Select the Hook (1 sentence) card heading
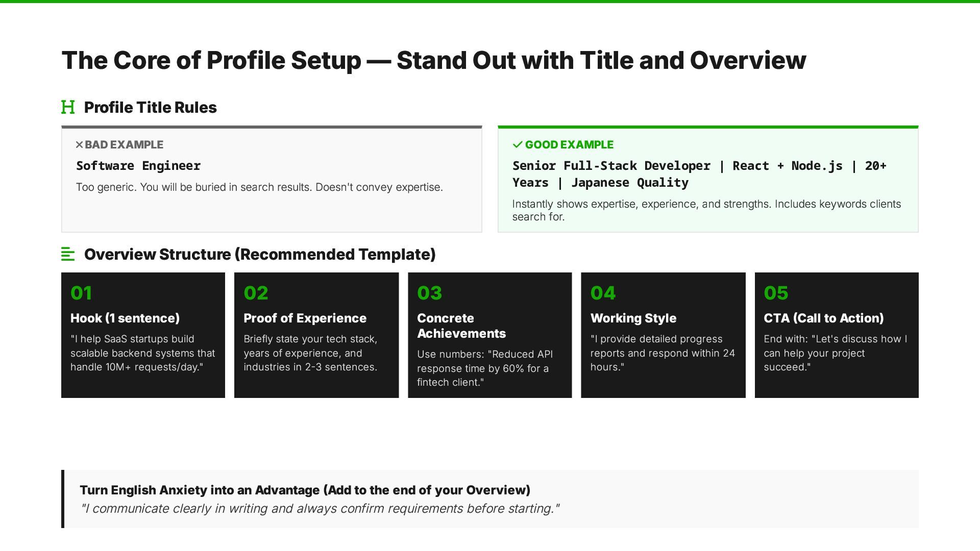Viewport: 980px width, 551px height. coord(125,318)
